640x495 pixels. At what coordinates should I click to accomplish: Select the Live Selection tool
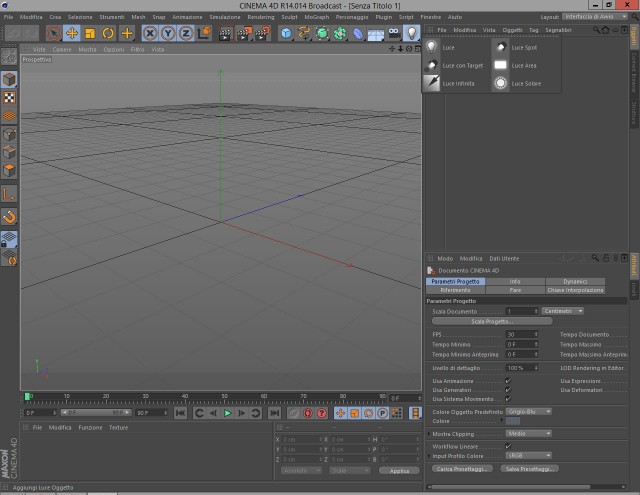pyautogui.click(x=54, y=33)
